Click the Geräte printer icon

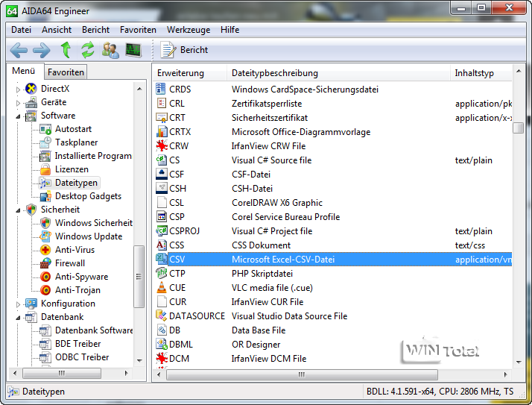coord(31,102)
